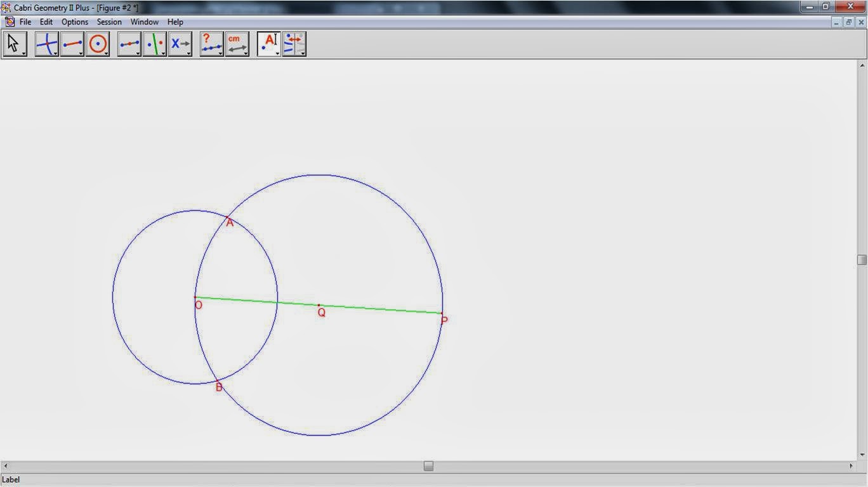Select the Pointer tool
The width and height of the screenshot is (868, 487).
(15, 44)
